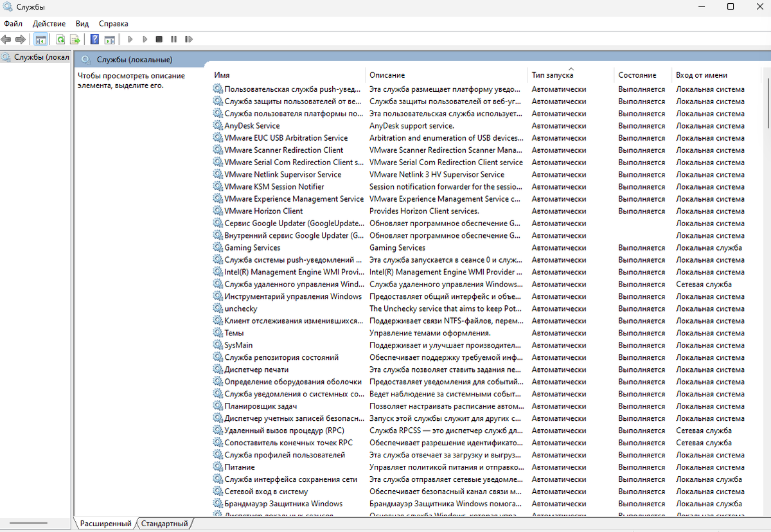
Task: Click the gear icon beside Планировщик задач
Action: click(218, 407)
